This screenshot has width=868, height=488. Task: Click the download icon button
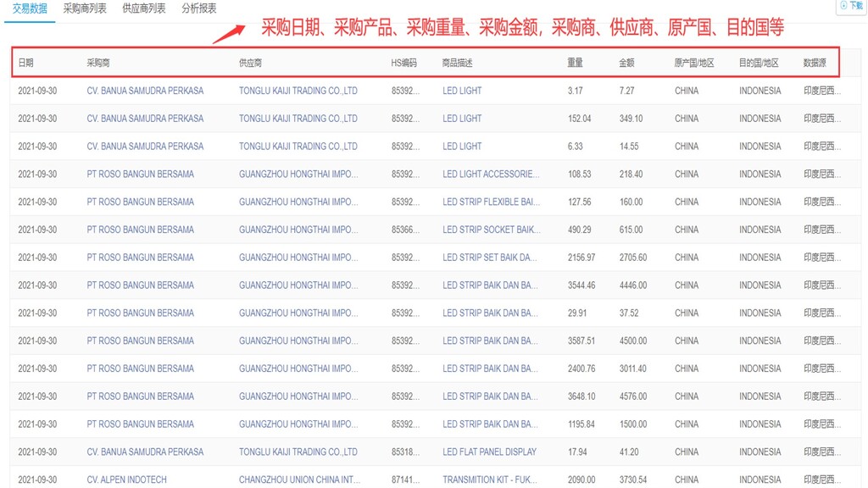click(x=851, y=6)
